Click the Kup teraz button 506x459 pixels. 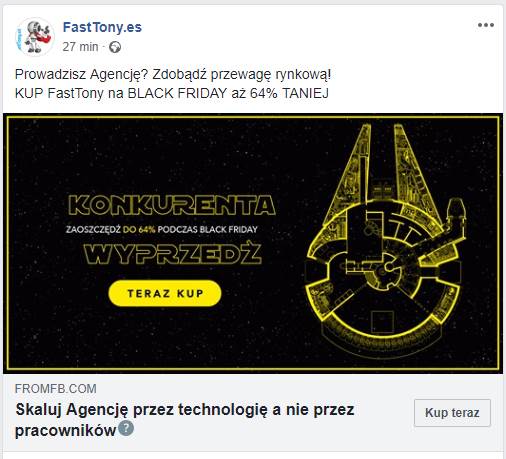click(x=452, y=413)
